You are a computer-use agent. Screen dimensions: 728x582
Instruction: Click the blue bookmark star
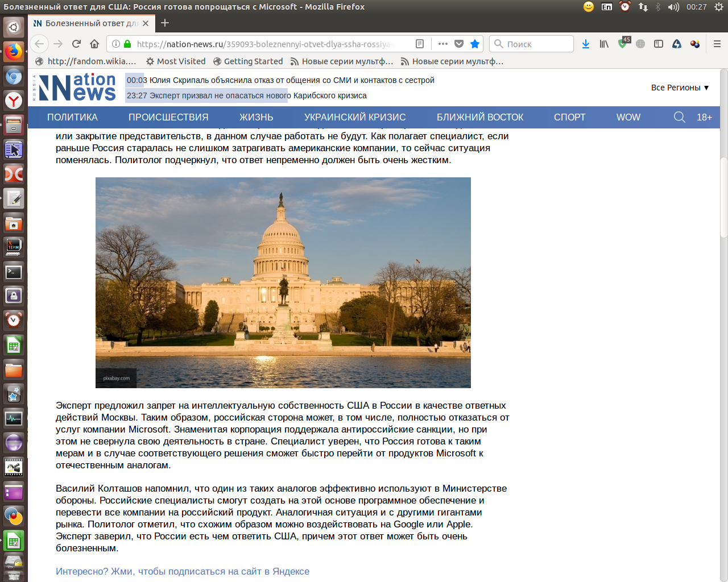[475, 44]
